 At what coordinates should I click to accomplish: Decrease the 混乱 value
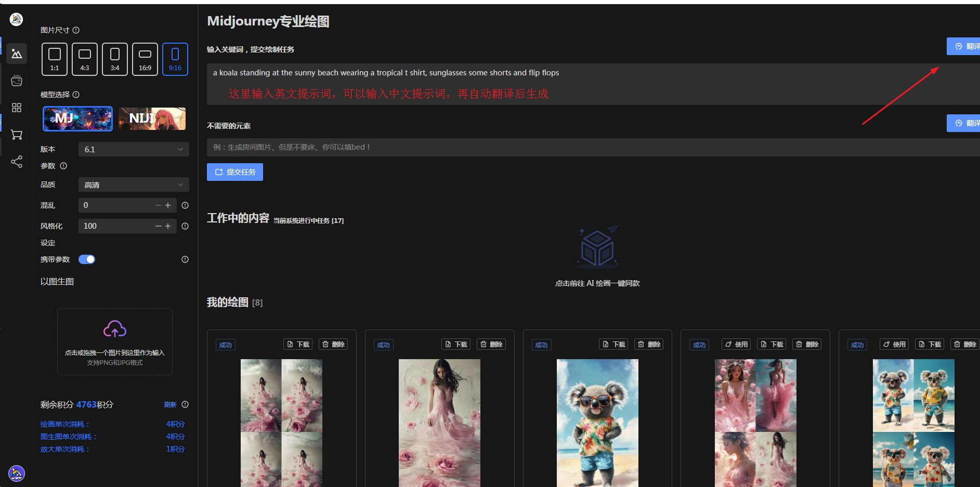[159, 205]
